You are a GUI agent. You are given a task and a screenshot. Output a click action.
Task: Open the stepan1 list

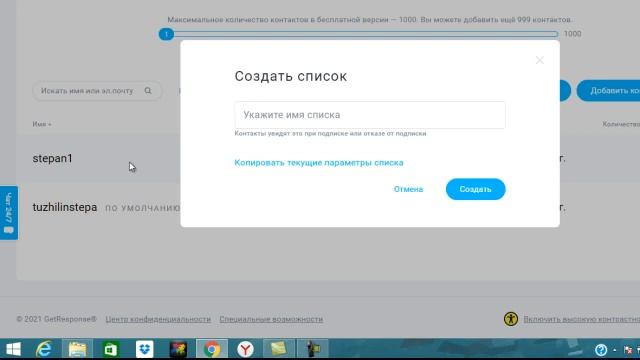click(x=53, y=158)
